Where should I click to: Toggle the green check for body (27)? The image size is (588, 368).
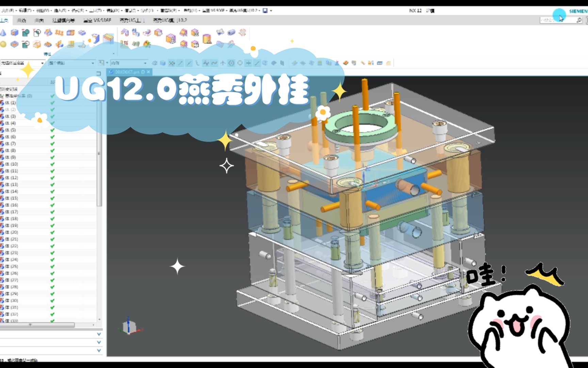[52, 280]
